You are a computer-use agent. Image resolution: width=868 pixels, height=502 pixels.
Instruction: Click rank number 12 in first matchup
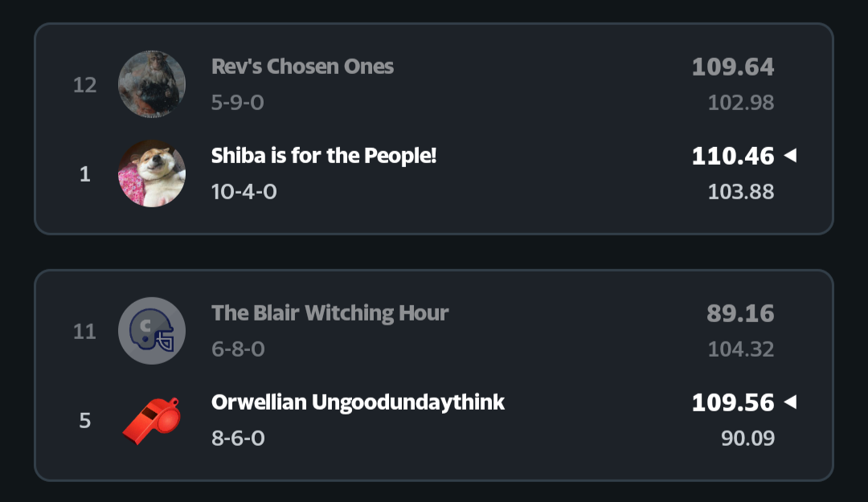[x=84, y=85]
